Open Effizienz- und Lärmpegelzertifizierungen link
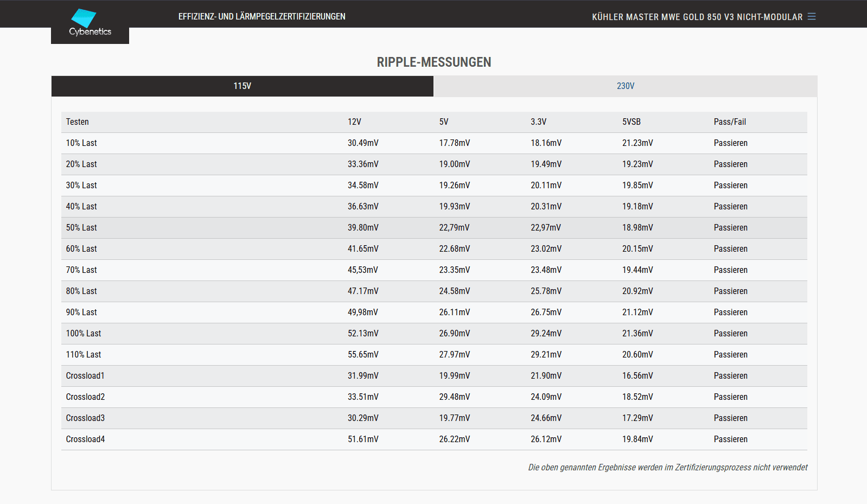Viewport: 867px width, 504px height. click(262, 17)
